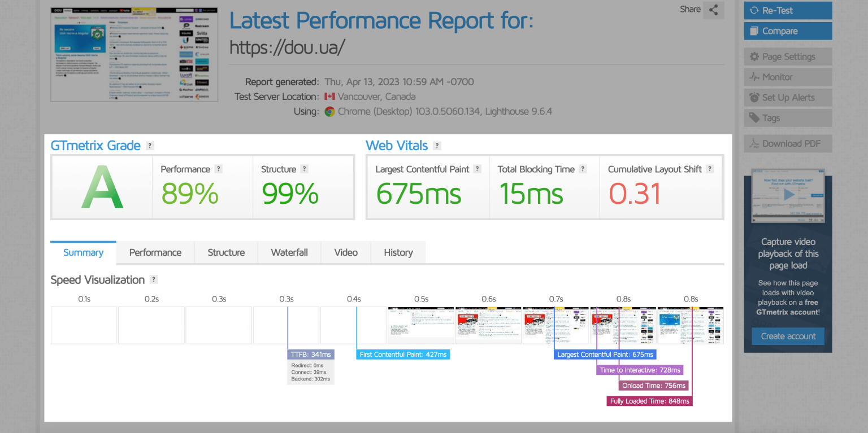Screen dimensions: 868x433
Task: Select the History tab
Action: [398, 252]
